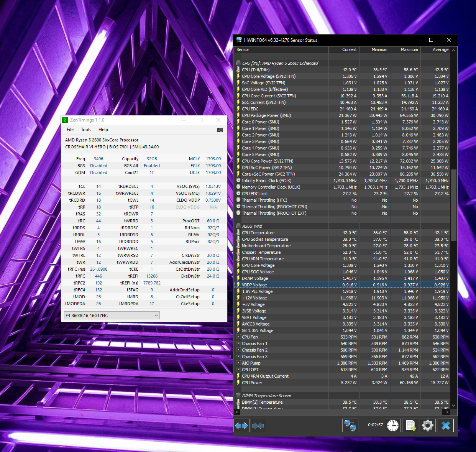Click fan icon beside CPU Fan row
The image size is (476, 452).
238,337
